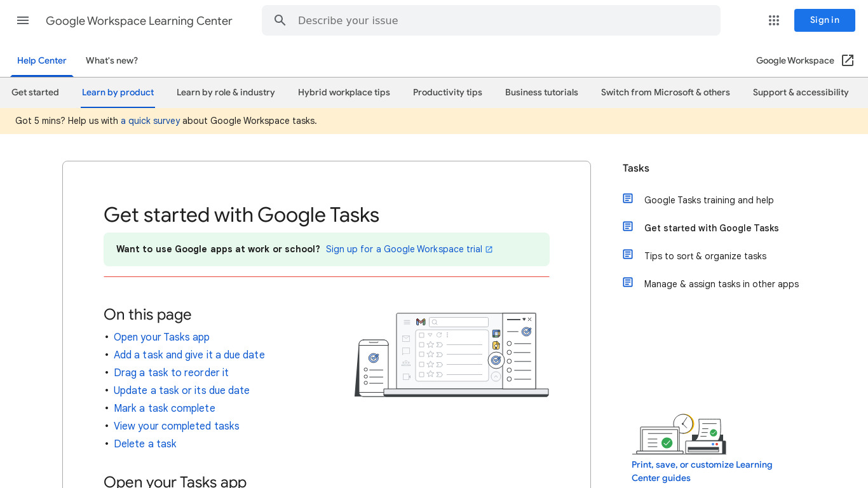Open Switch from Microsoft & others

665,92
